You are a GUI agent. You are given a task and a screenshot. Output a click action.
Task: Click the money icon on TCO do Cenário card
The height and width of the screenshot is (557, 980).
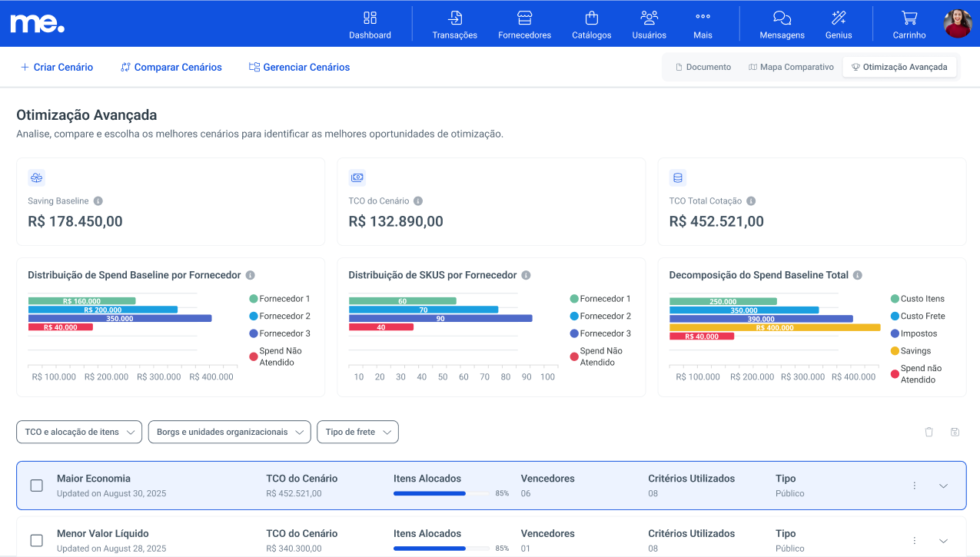[357, 177]
